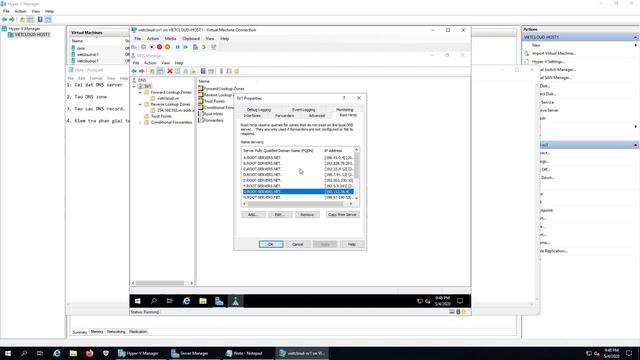
Task: Open Internet Explorer on the guest taskbar
Action: pos(187,301)
